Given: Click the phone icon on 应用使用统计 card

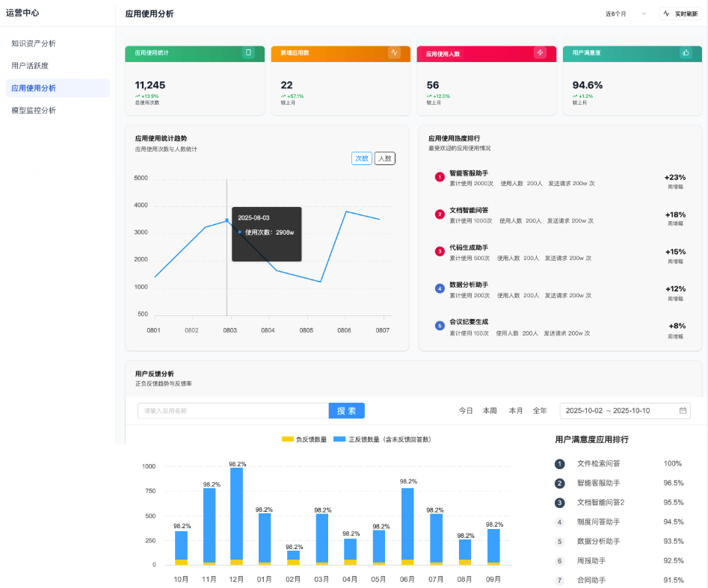Looking at the screenshot, I should tap(248, 53).
